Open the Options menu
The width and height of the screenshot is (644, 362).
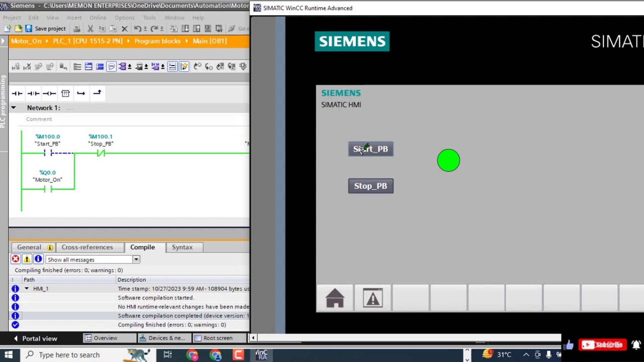point(124,17)
